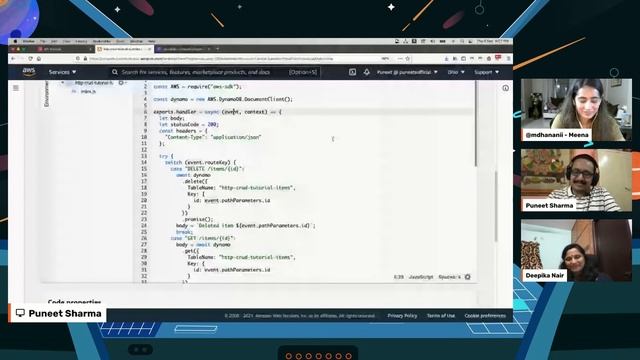Click the browser zoom level indicator
Image resolution: width=640 pixels, height=360 pixels.
coord(385,59)
